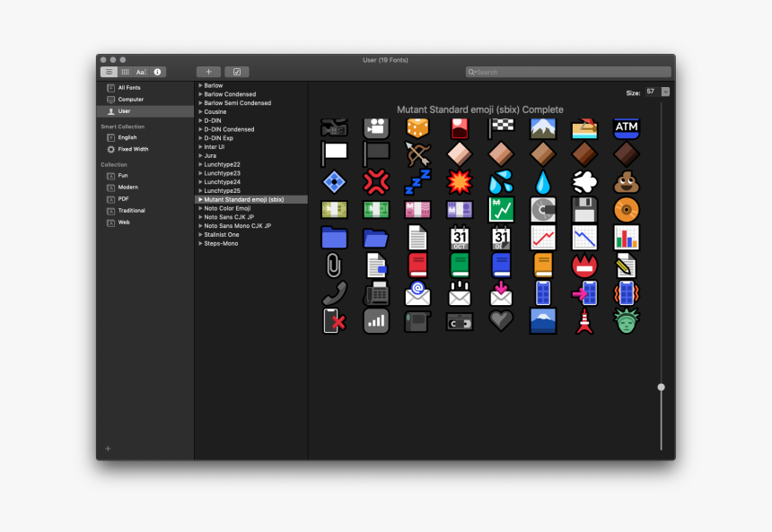772x532 pixels.
Task: Click the ATM emoji glyph
Action: (x=627, y=128)
